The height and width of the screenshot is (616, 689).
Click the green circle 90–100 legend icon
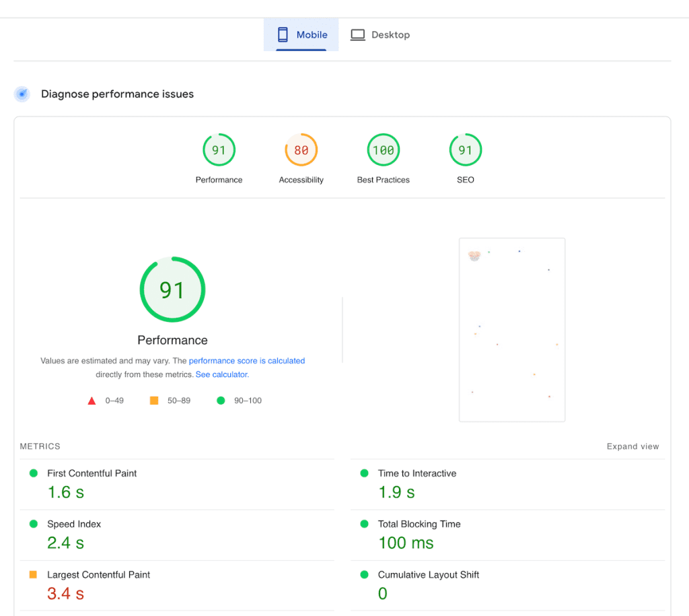tap(221, 401)
